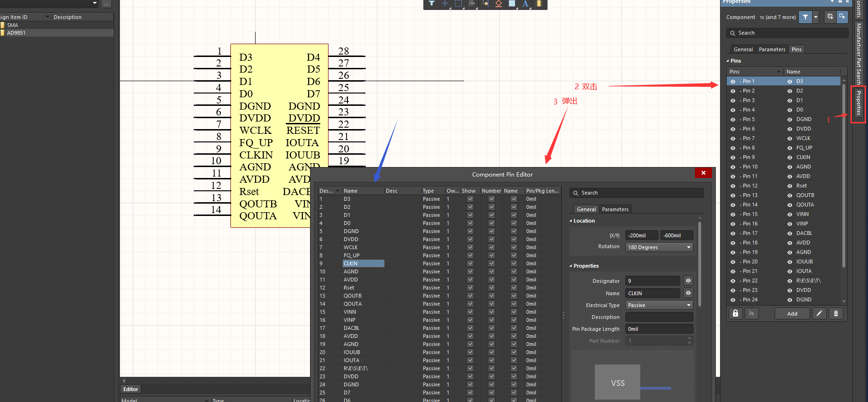Screen dimensions: 868x402
Task: Uncheck the Name checkbox for row DACBL
Action: tap(514, 328)
